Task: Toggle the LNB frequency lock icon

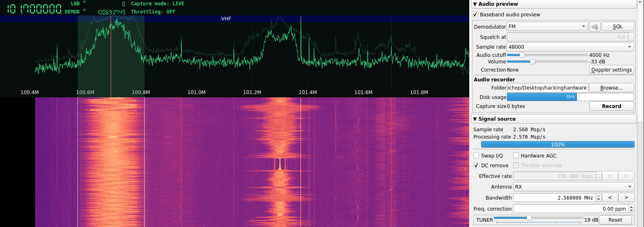Action: click(x=84, y=2)
